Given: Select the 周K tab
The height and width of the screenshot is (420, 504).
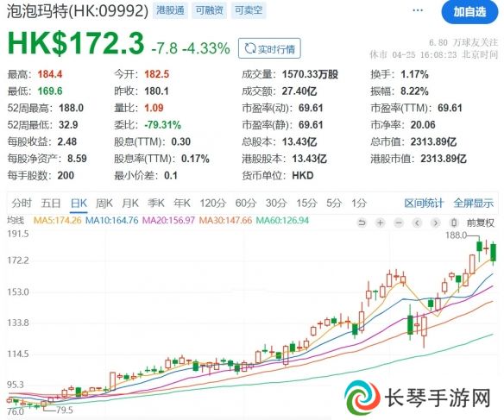Looking at the screenshot, I should [104, 203].
